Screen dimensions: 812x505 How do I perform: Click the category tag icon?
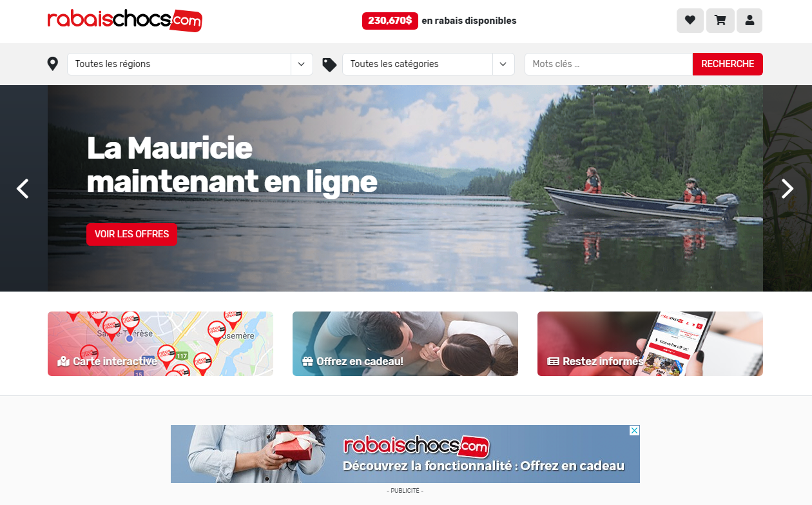coord(329,64)
